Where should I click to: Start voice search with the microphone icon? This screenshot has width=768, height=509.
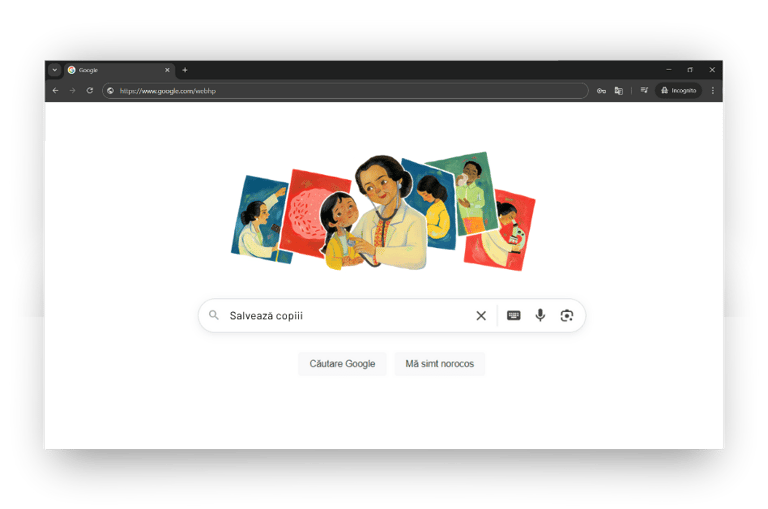540,315
